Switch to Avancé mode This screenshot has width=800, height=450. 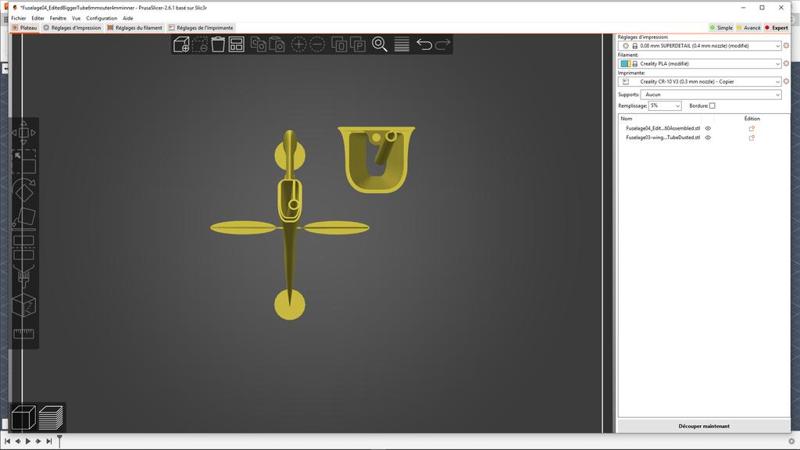(x=748, y=28)
